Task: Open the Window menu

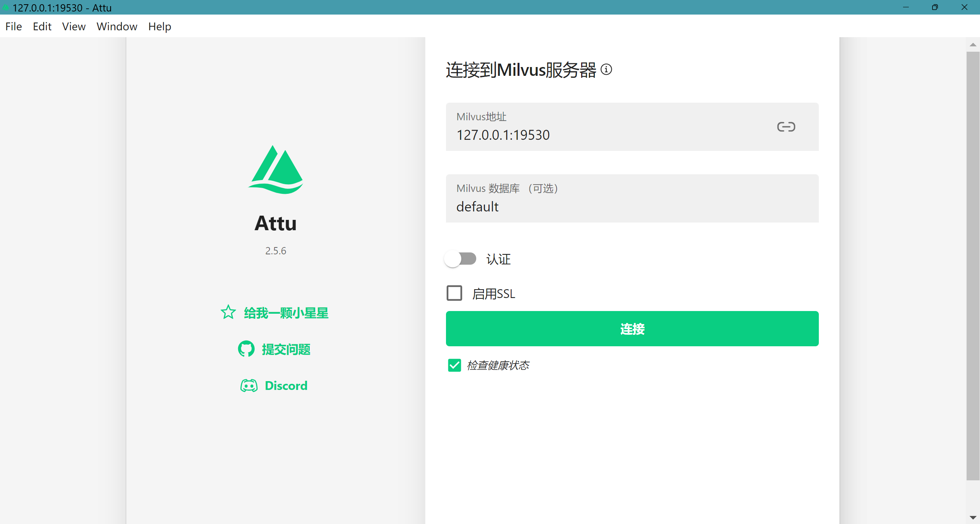Action: tap(117, 26)
